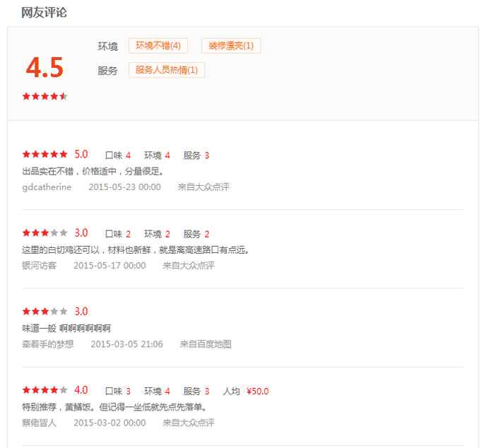This screenshot has height=448, width=486.
Task: Select the 装修漂亮(1) tag
Action: click(231, 46)
